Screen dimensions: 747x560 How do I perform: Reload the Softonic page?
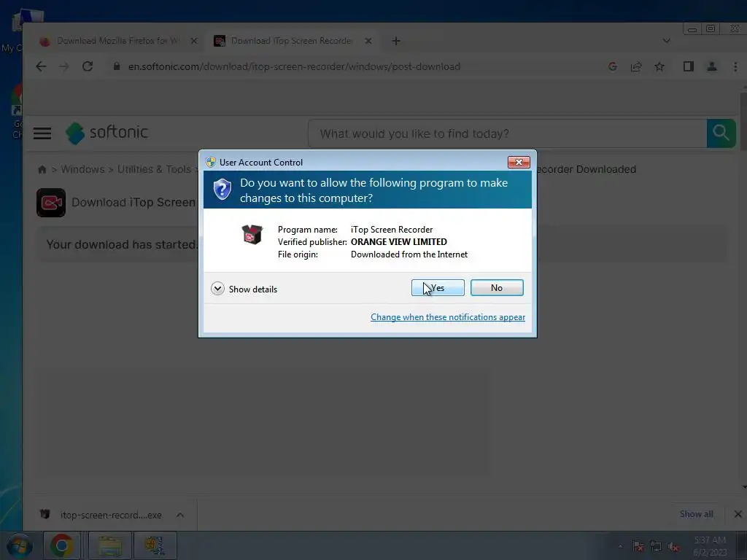click(88, 66)
